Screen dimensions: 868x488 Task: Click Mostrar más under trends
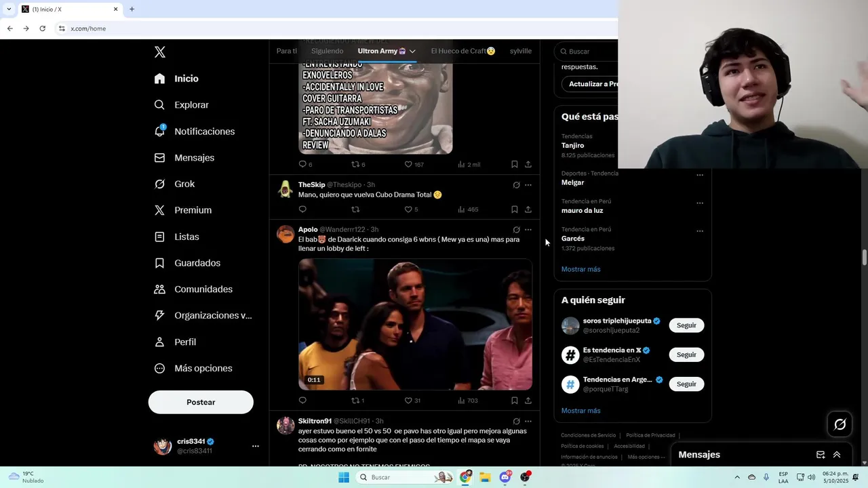tap(580, 269)
